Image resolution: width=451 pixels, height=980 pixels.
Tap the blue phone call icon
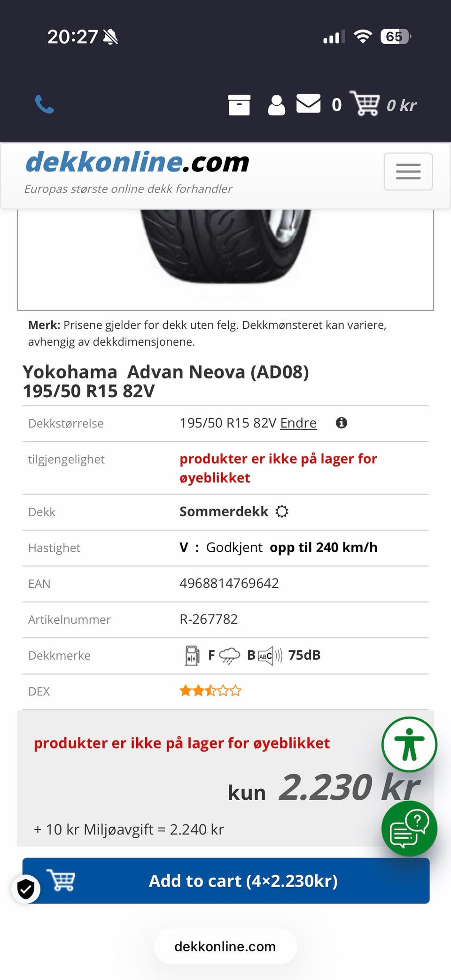tap(45, 104)
